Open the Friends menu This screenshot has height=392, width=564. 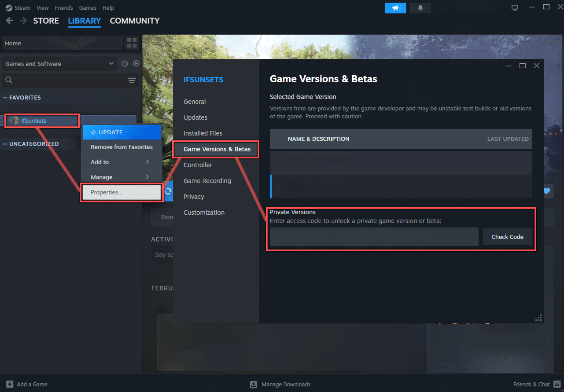click(x=64, y=8)
